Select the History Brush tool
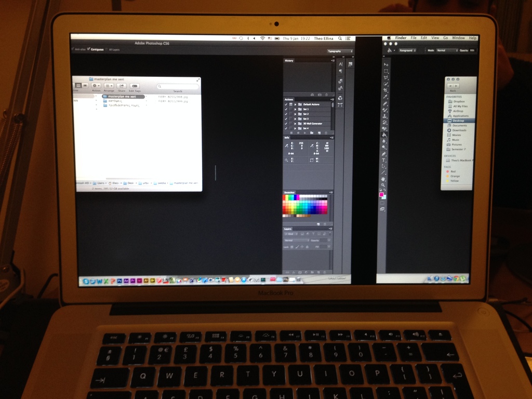The height and width of the screenshot is (399, 532). [385, 122]
